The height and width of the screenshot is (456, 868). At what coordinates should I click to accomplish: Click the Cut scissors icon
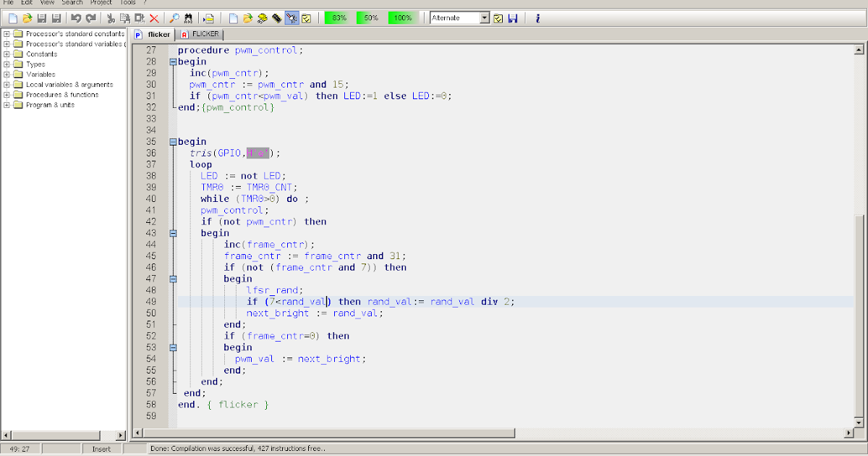coord(109,17)
